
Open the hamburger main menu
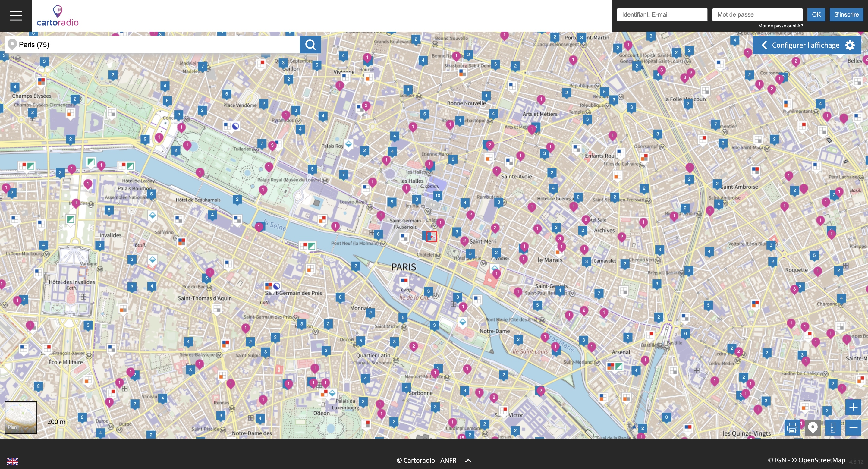tap(15, 15)
